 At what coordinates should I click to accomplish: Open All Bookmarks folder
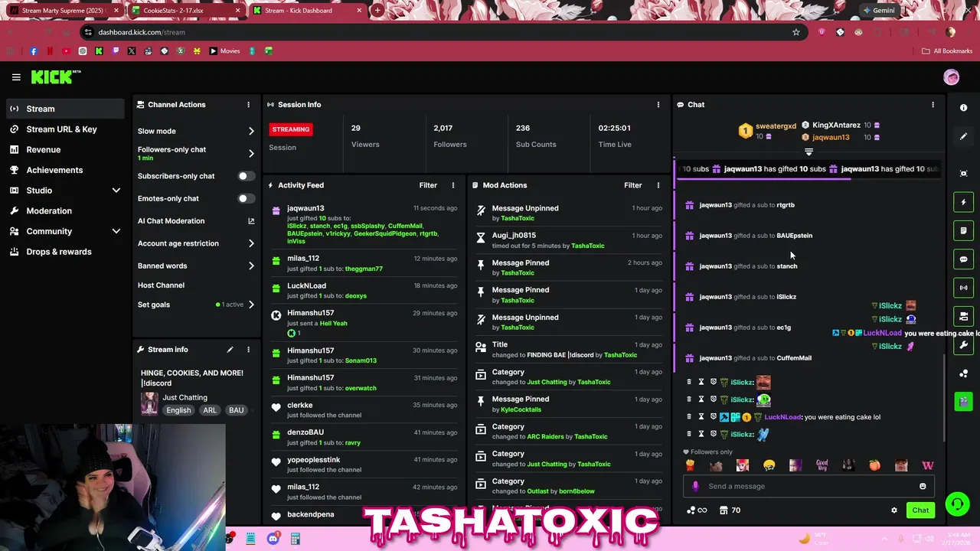point(947,51)
